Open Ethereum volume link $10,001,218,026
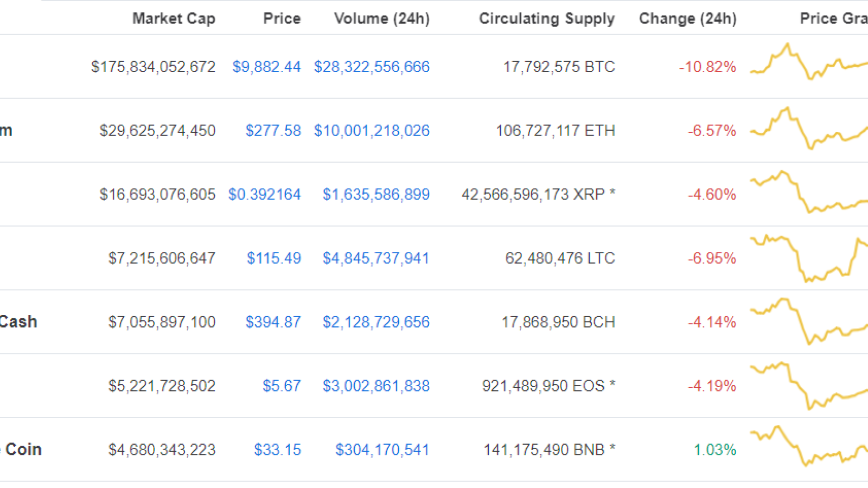The width and height of the screenshot is (868, 488). tap(372, 131)
